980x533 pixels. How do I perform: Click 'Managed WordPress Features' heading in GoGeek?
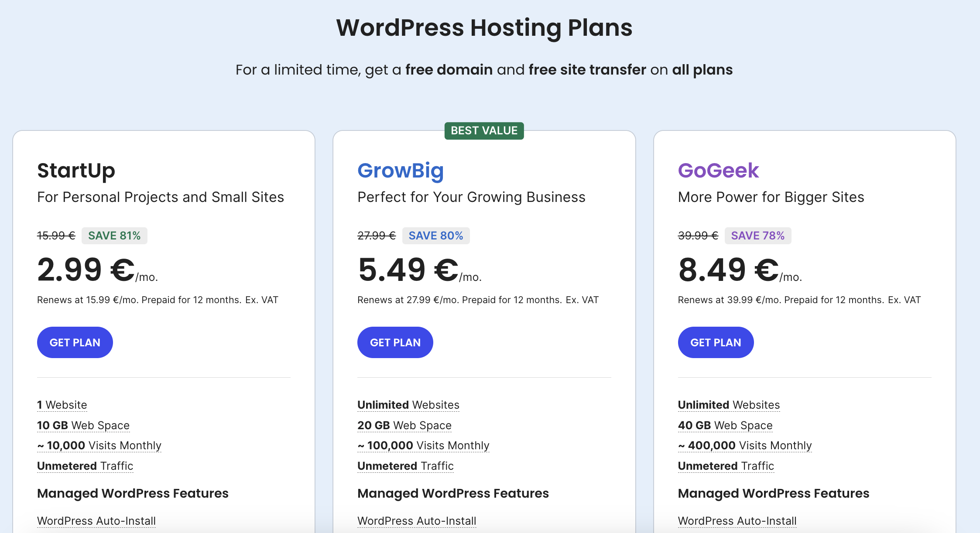(774, 493)
